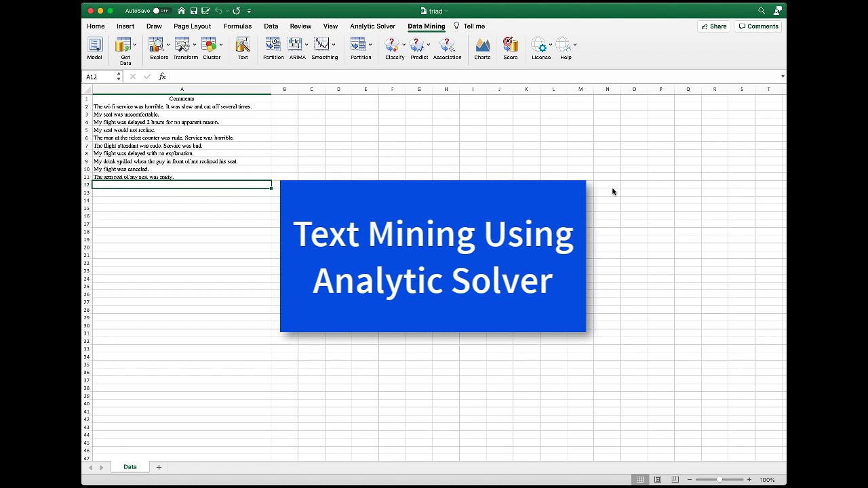Viewport: 868px width, 488px height.
Task: Click the search magnifier in the title bar
Action: (762, 11)
